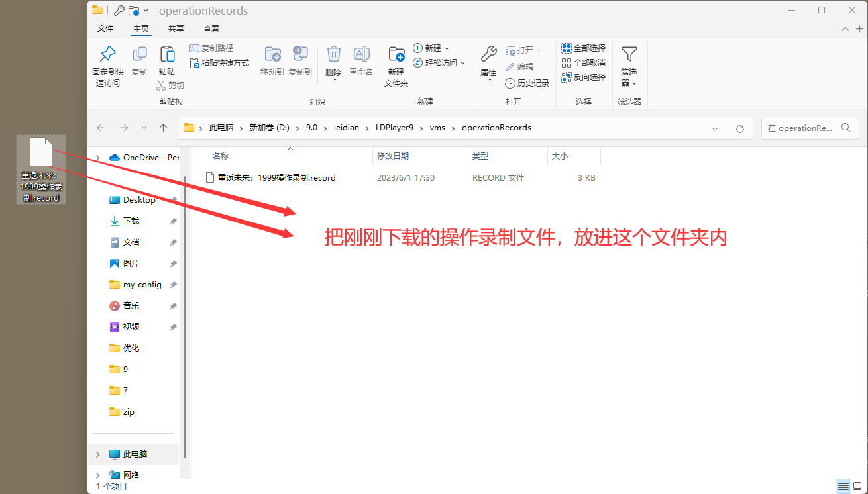Click the Paste clipboard icon
This screenshot has width=868, height=494.
tap(167, 55)
